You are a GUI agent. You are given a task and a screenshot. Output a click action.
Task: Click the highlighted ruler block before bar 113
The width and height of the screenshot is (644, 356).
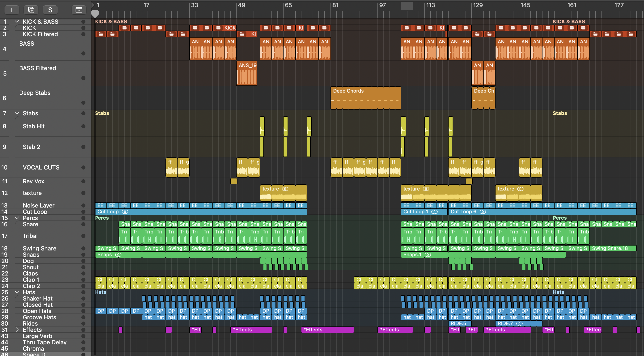(x=407, y=6)
